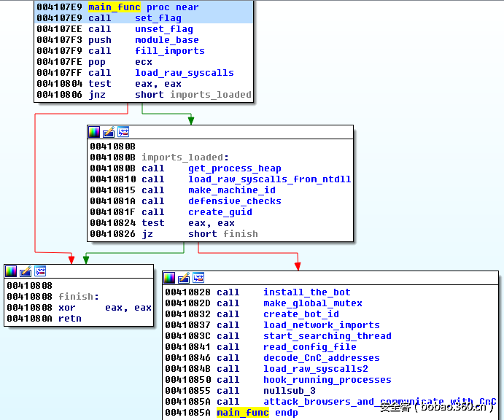
Task: Click the imports_loaded target in jnz instruction
Action: [x=210, y=95]
